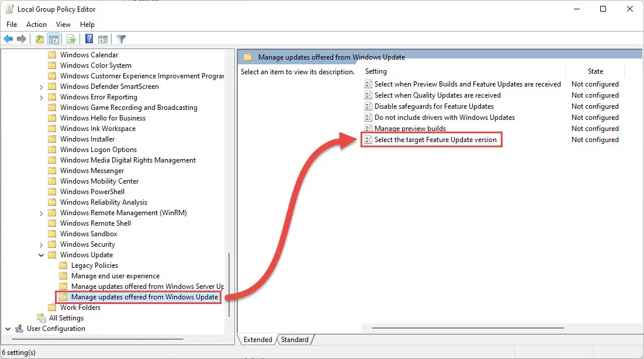The width and height of the screenshot is (644, 359).
Task: Select Windows Hello for Business folder
Action: pyautogui.click(x=103, y=118)
